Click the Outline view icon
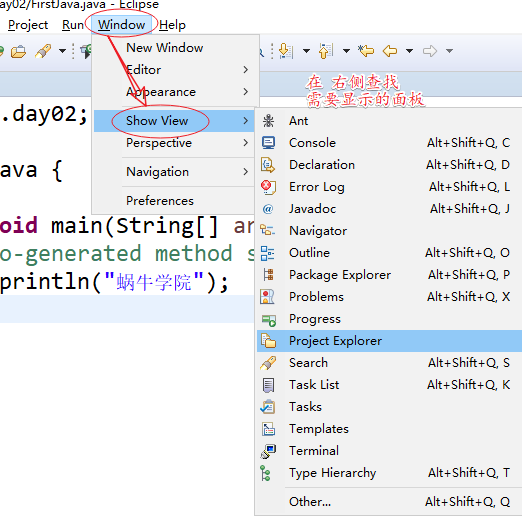This screenshot has height=518, width=522. [268, 253]
